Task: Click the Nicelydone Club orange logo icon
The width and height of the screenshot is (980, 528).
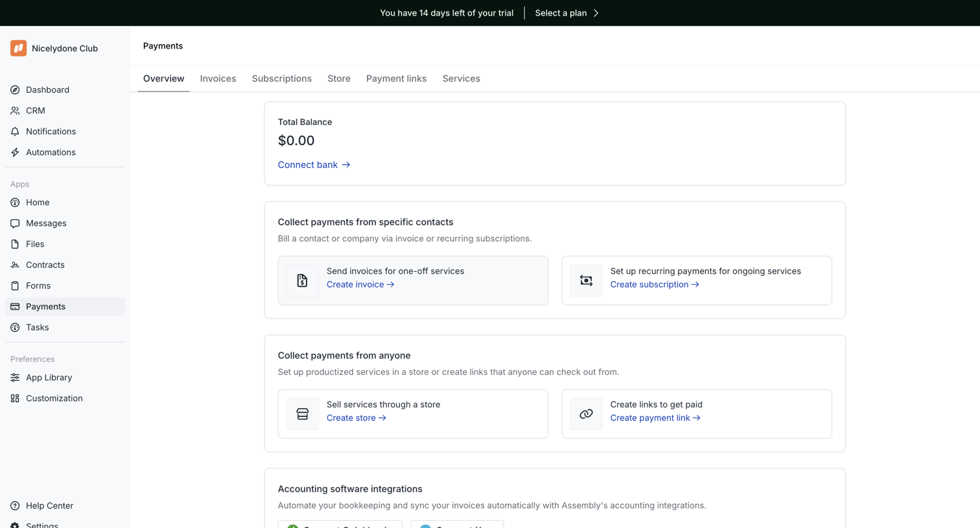Action: (x=18, y=48)
